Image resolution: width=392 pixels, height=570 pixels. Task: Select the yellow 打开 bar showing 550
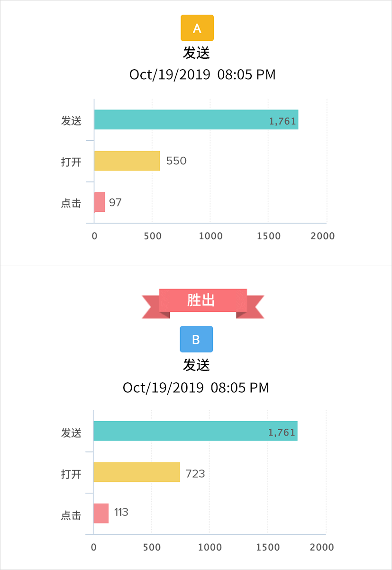point(127,161)
